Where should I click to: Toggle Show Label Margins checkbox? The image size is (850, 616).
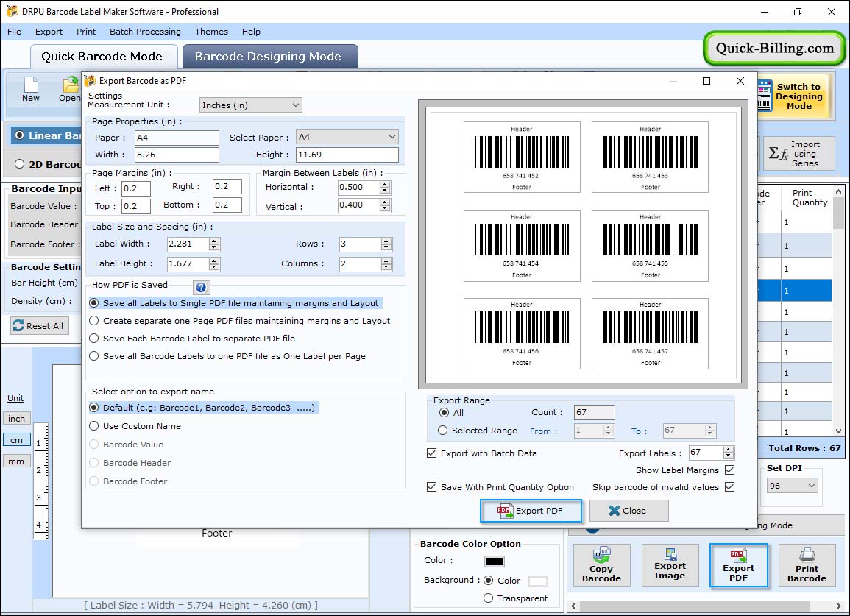click(729, 470)
